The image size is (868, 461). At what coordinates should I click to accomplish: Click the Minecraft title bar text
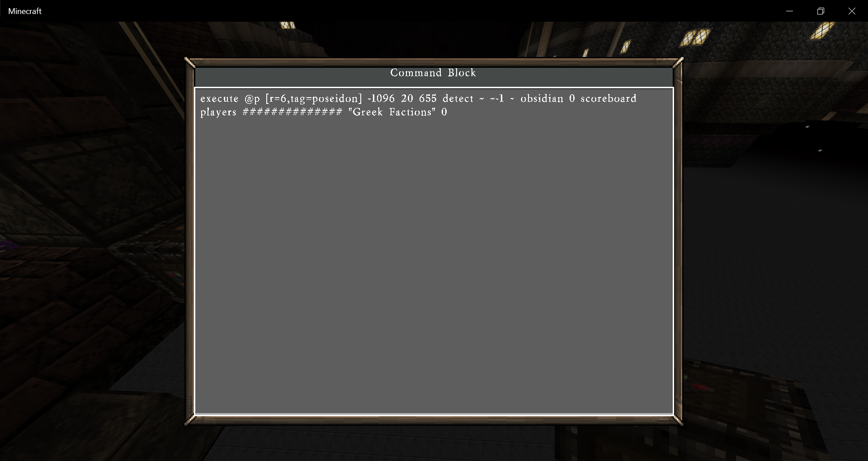(25, 11)
